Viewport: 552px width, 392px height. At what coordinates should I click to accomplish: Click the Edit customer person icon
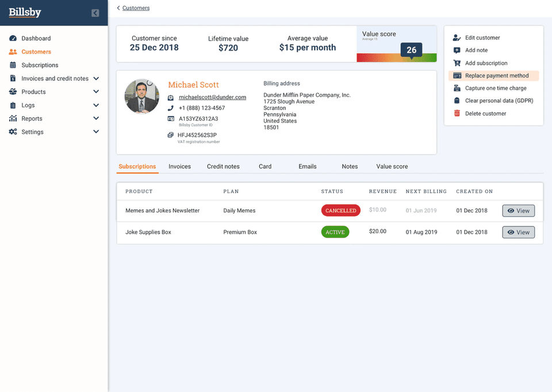click(457, 38)
